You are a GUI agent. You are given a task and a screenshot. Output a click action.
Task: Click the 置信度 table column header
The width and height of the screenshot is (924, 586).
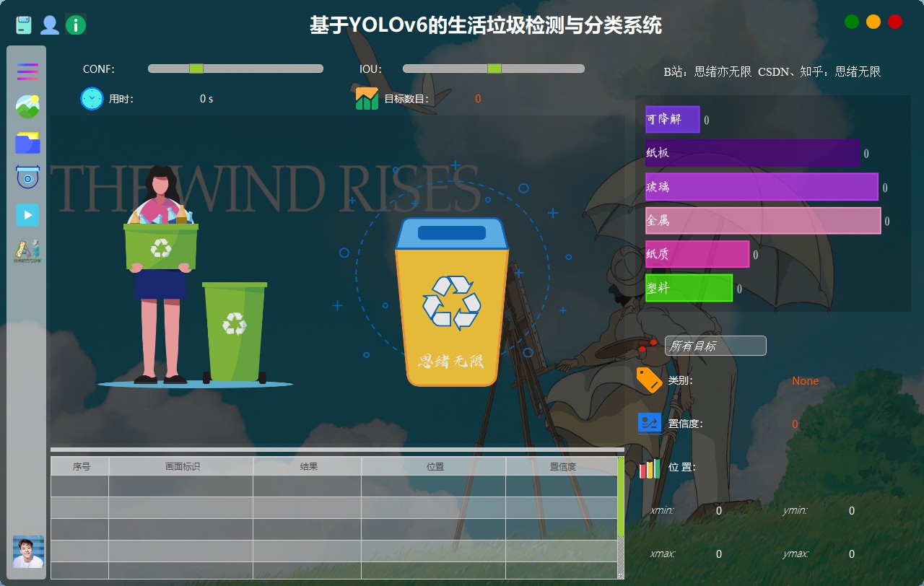pyautogui.click(x=562, y=466)
